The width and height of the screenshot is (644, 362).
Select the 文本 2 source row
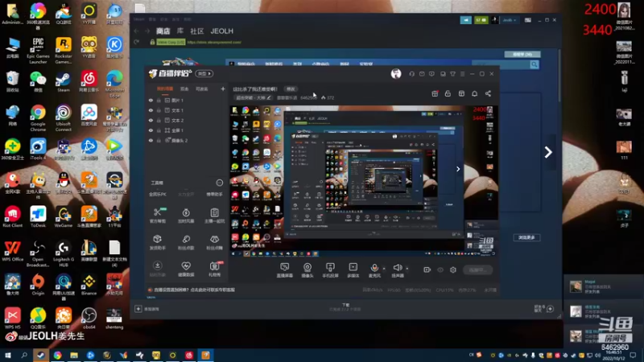click(187, 120)
